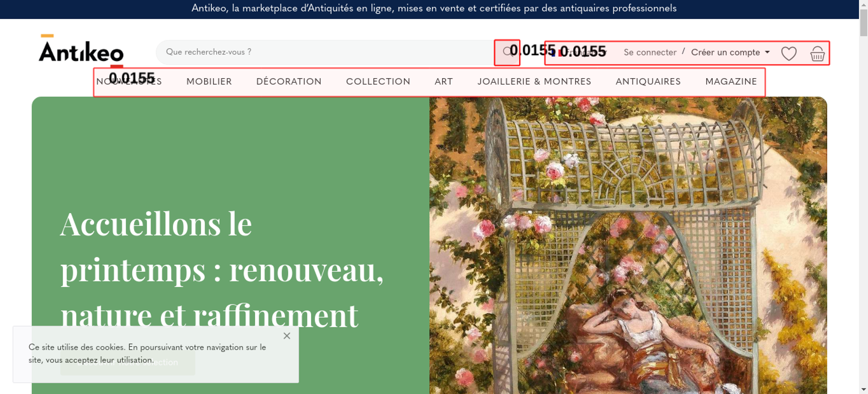868x394 pixels.
Task: Open the DÉCORATION menu
Action: click(289, 82)
